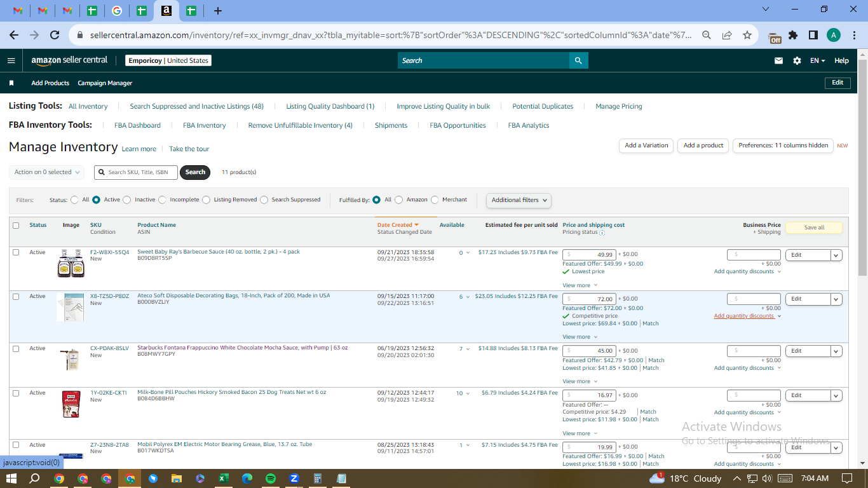Select the Fulfilled By Amazon radio
The width and height of the screenshot is (868, 488).
click(398, 200)
